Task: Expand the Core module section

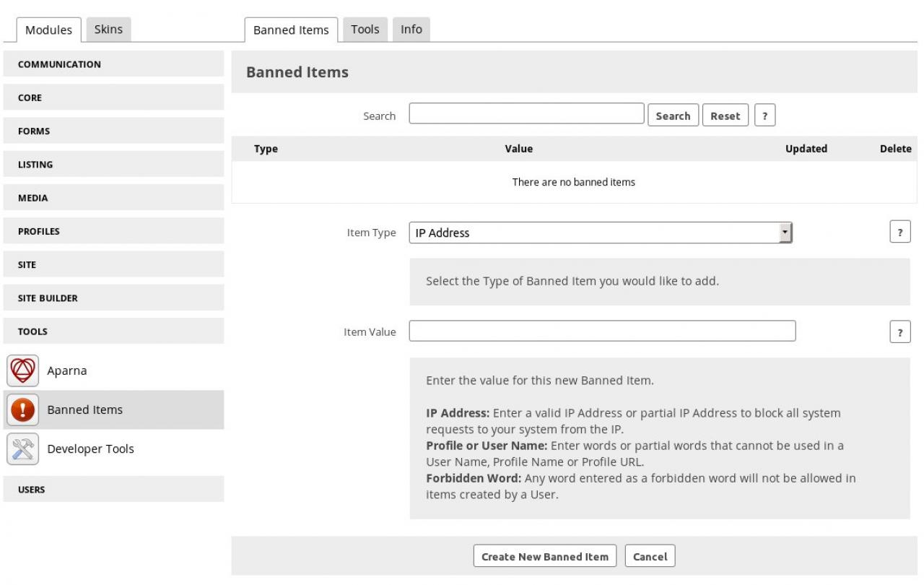Action: coord(113,97)
